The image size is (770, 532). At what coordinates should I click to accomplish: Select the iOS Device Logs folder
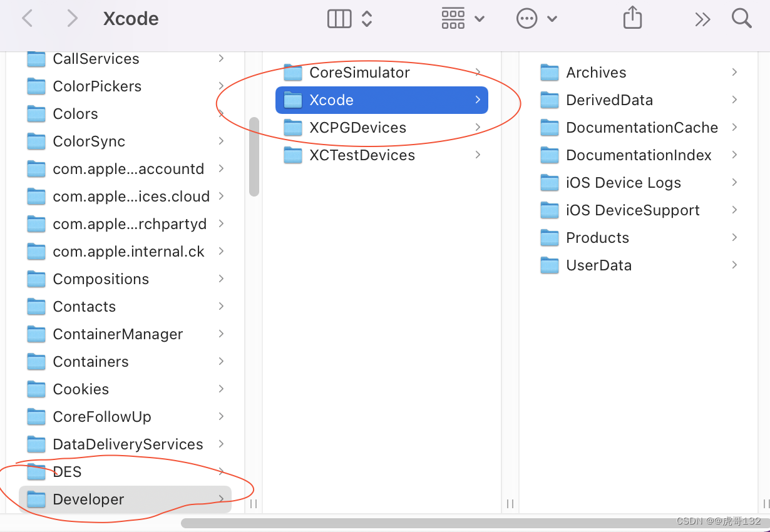point(639,183)
